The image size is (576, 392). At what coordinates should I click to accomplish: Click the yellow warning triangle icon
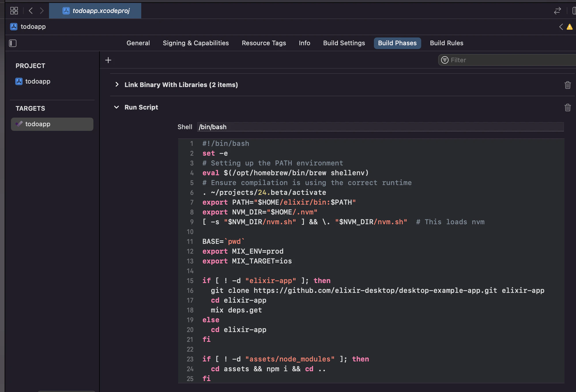tap(570, 27)
